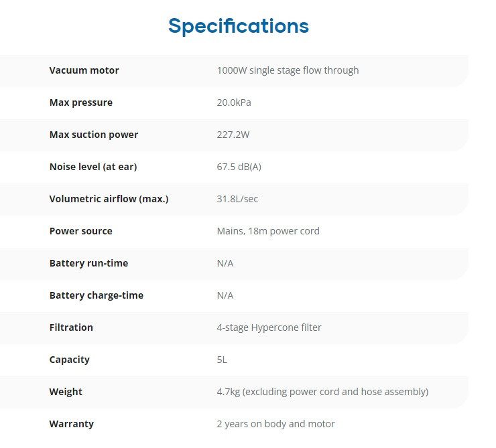Click the 4.7kg weight description
Viewport: 496px width, 448px height.
coord(322,392)
